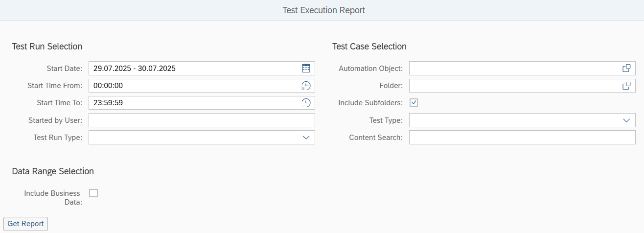Open the Start Date calendar picker
Screen dimensions: 644x233
click(306, 69)
